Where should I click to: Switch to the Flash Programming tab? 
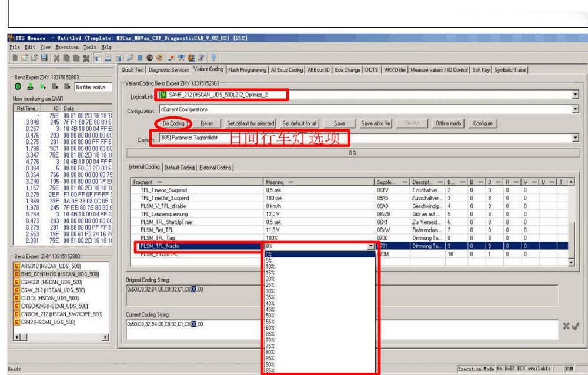247,70
